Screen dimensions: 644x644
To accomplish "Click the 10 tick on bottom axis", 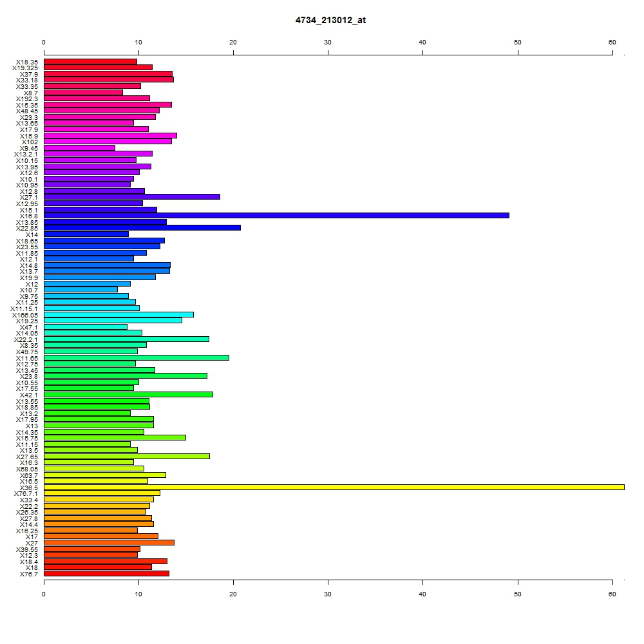I will [x=138, y=594].
